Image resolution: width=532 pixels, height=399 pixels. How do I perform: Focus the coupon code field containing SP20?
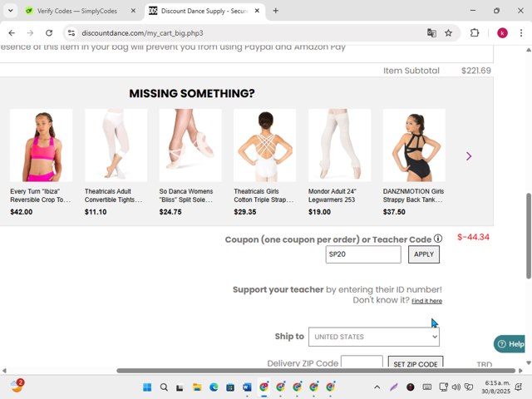363,254
